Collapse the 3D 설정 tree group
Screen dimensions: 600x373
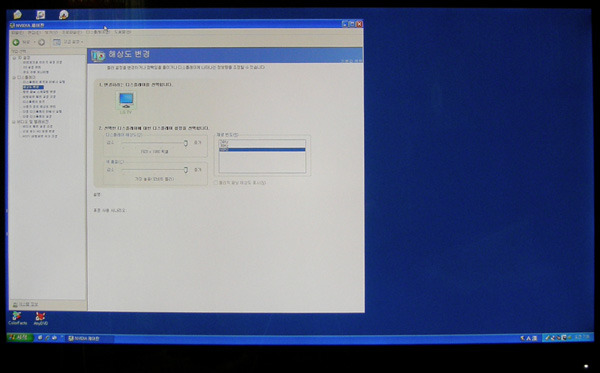[14, 58]
